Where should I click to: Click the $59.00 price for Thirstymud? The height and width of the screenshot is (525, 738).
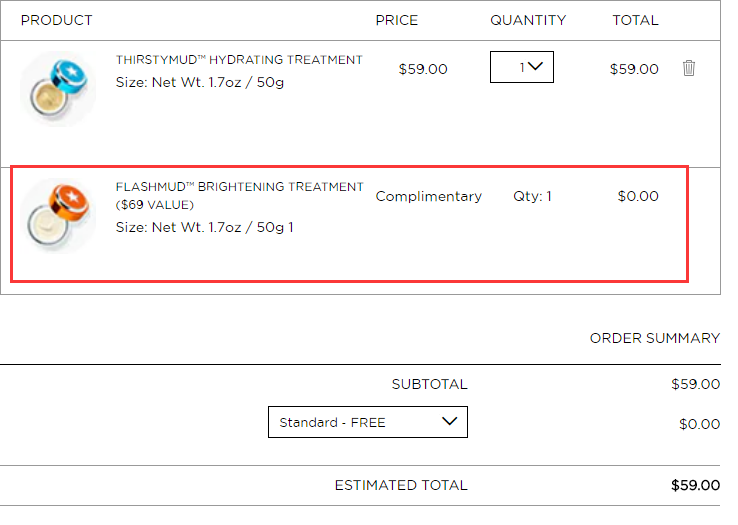423,69
